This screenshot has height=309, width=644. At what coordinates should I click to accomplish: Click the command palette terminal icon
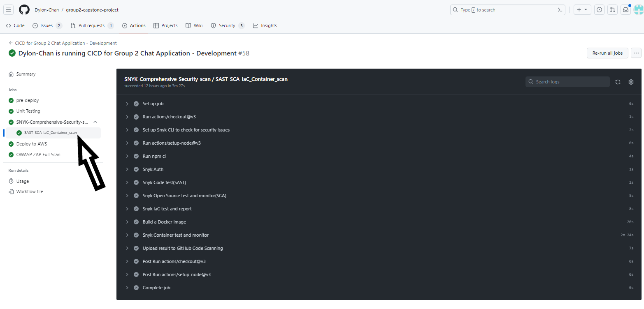[x=560, y=9]
